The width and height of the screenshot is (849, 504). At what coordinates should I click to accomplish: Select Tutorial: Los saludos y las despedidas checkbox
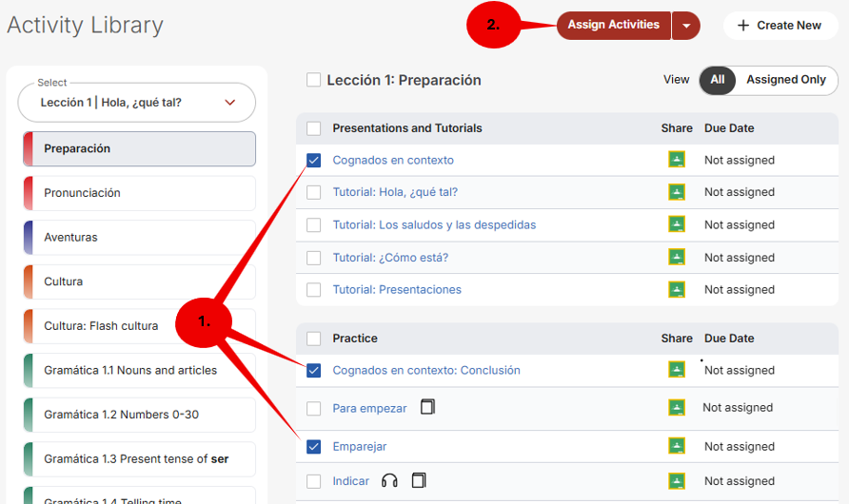tap(313, 225)
